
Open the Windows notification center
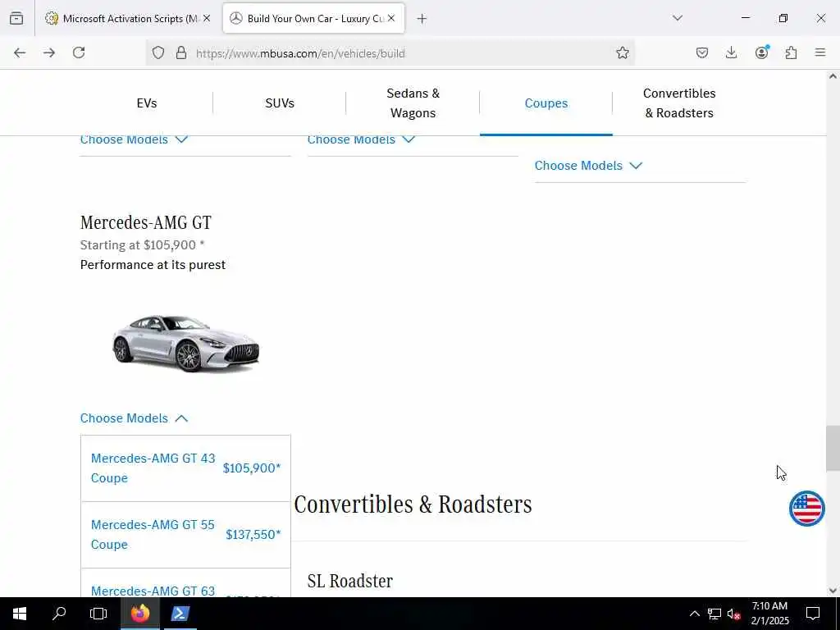point(813,614)
